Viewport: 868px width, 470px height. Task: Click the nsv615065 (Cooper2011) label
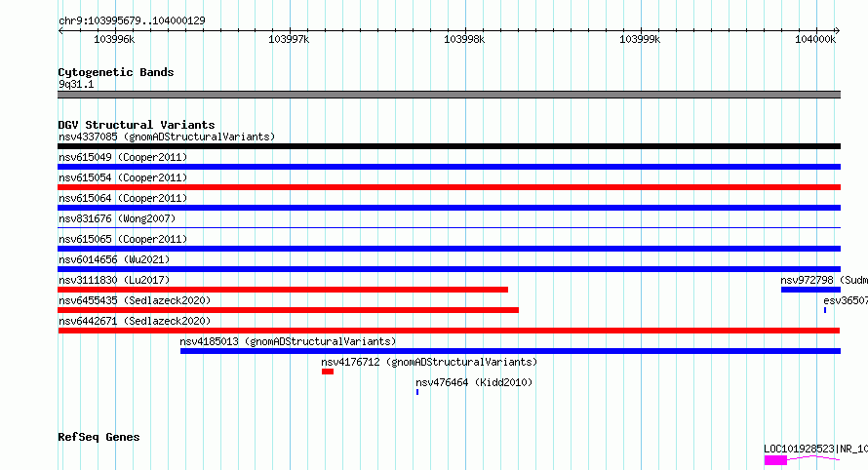click(123, 239)
